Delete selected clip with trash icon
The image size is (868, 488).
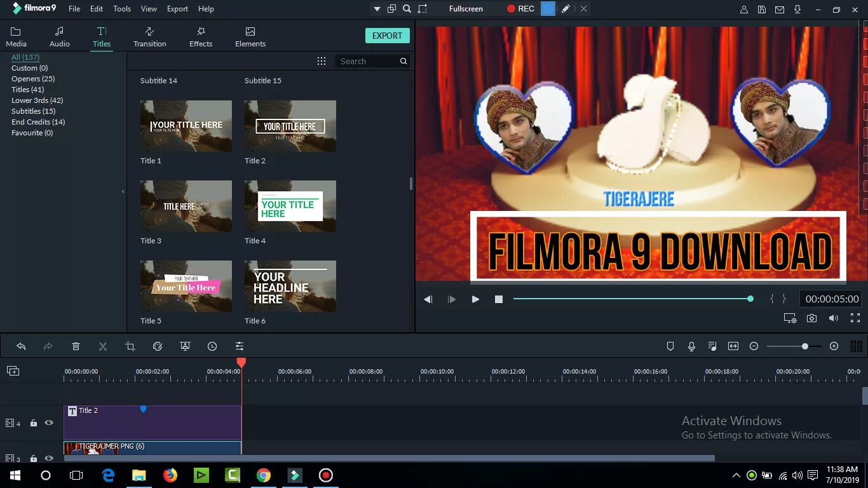point(76,346)
